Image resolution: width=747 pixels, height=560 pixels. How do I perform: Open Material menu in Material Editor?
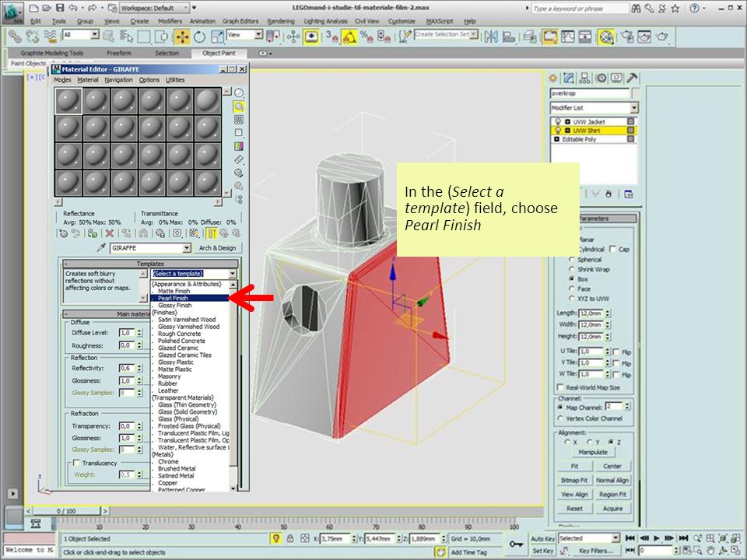click(x=88, y=79)
